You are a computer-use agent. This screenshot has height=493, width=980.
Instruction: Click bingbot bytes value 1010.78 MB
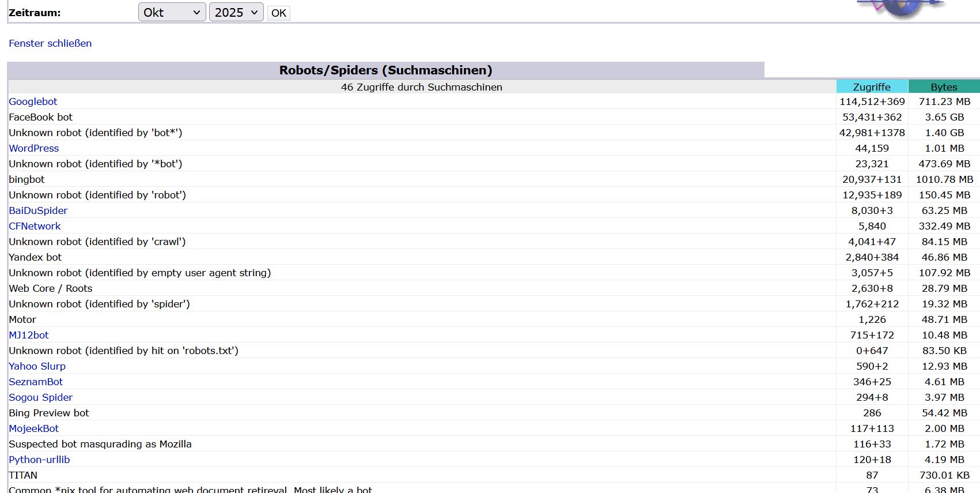[x=944, y=179]
